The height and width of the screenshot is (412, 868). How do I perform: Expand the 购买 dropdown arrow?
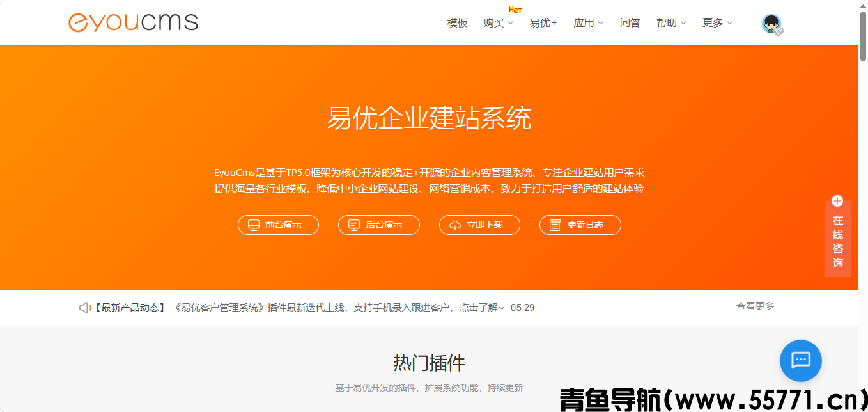click(x=511, y=23)
